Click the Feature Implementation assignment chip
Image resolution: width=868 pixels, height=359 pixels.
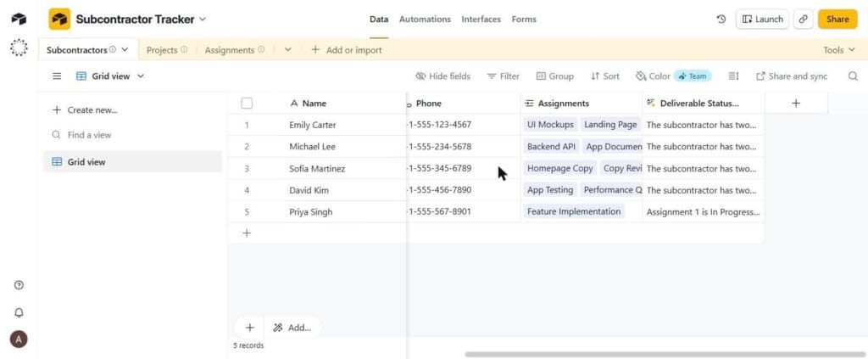[x=574, y=211]
